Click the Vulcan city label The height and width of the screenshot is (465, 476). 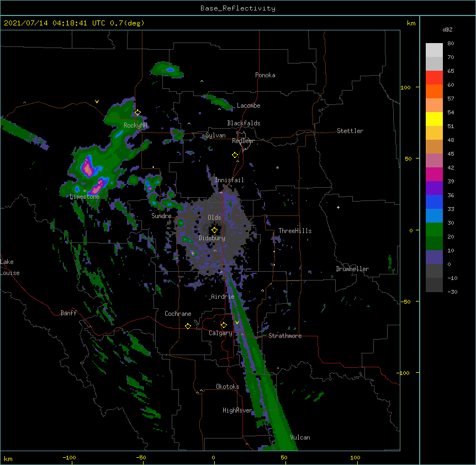[300, 437]
